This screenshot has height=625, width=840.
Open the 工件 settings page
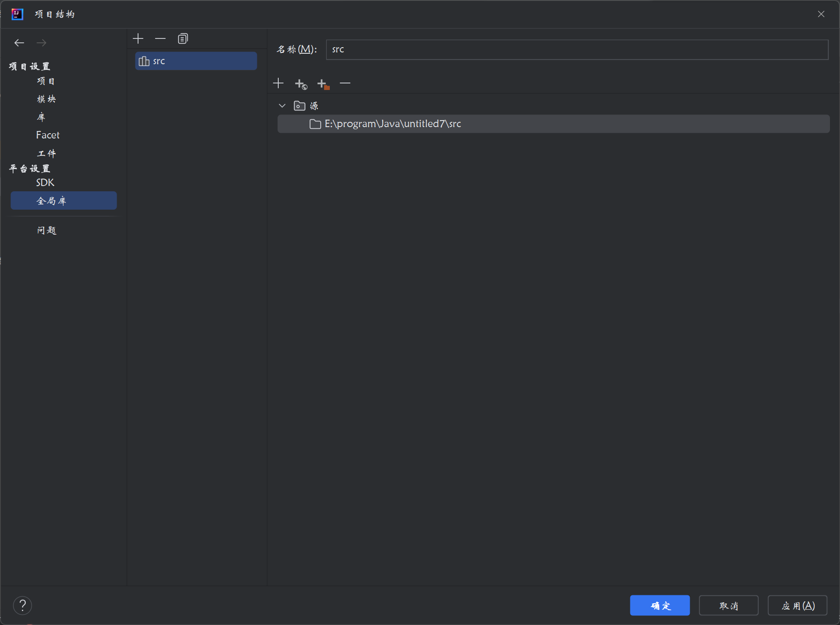pos(46,153)
